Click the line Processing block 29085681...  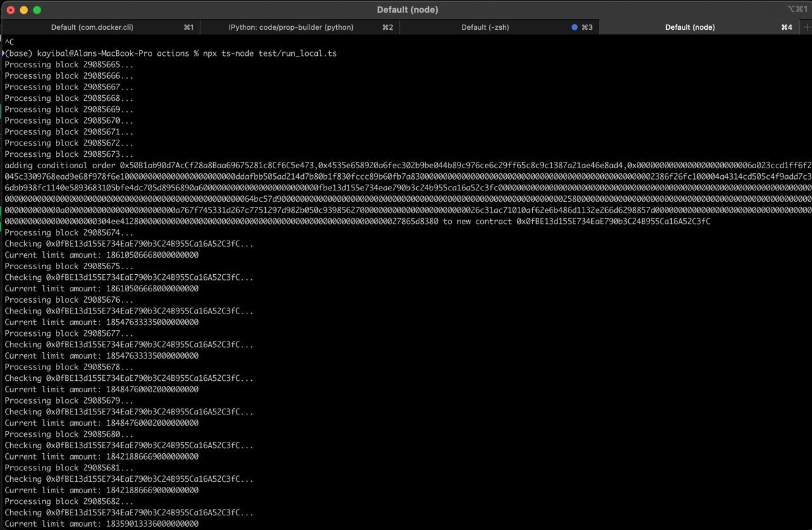point(69,468)
